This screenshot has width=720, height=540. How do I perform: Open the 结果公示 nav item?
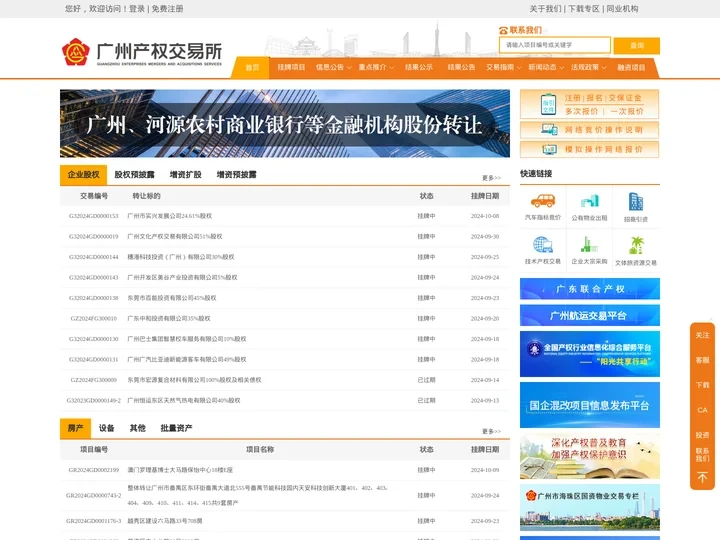coord(419,68)
